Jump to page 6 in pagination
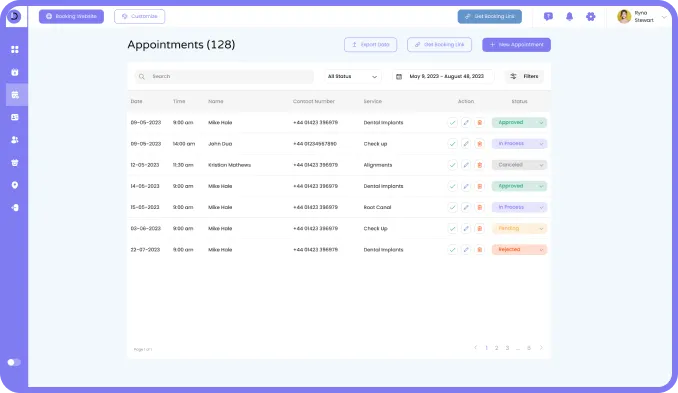This screenshot has width=678, height=393. (x=529, y=348)
